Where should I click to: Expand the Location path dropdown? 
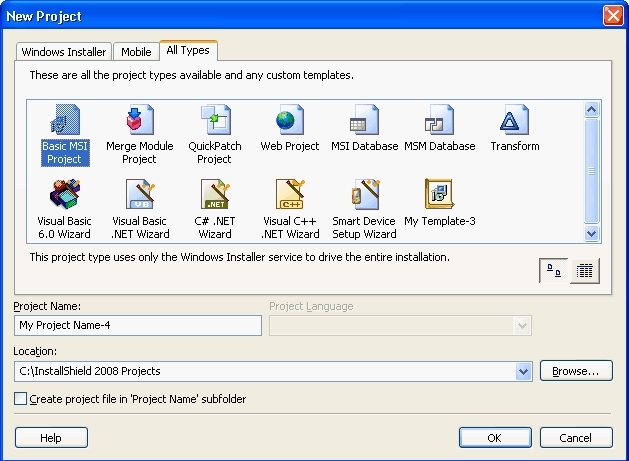coord(523,371)
